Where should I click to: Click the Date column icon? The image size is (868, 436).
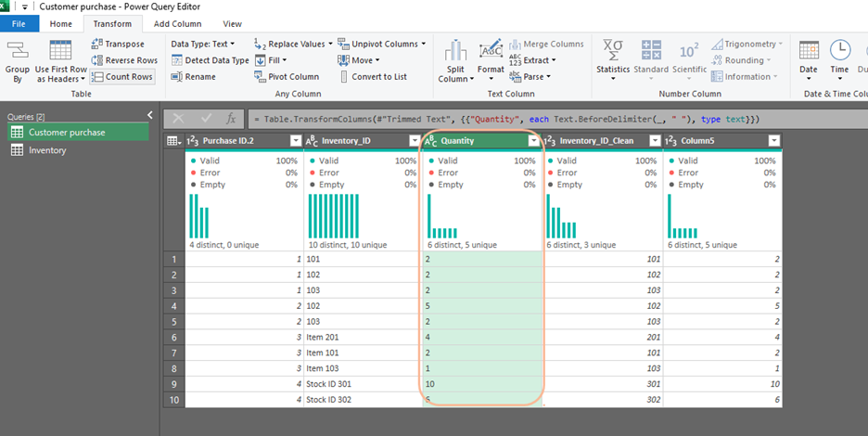(809, 50)
